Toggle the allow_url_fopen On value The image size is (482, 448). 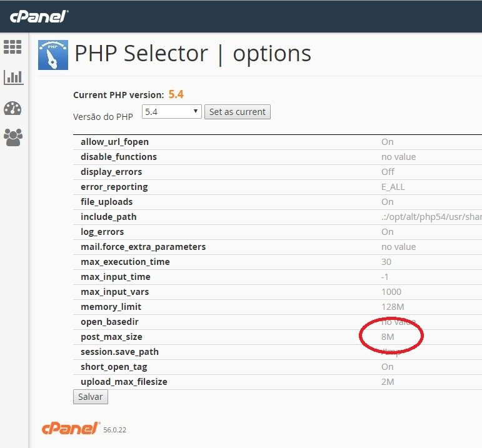(388, 142)
